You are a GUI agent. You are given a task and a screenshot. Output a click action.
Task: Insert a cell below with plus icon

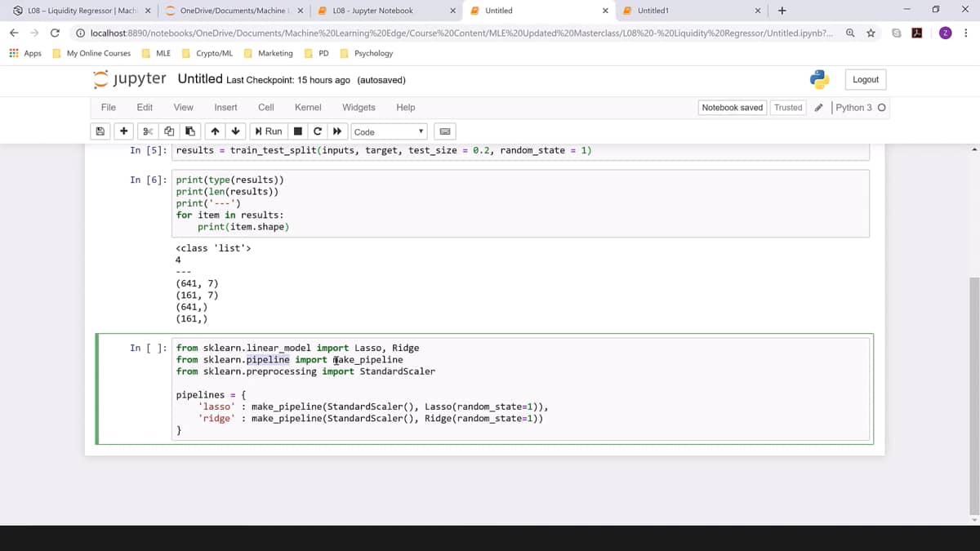point(123,131)
